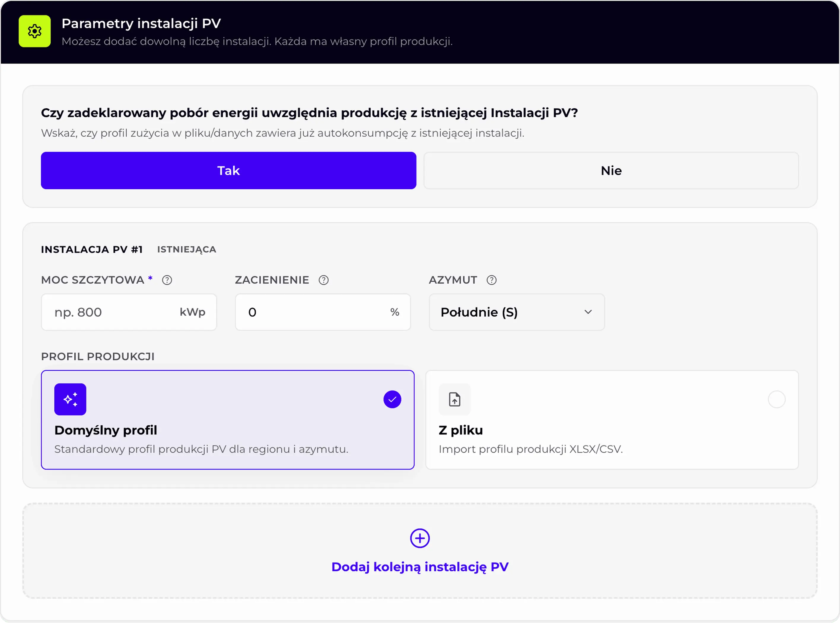Click the % unit suffix in Zacienienie
The image size is (840, 623).
[x=394, y=312]
